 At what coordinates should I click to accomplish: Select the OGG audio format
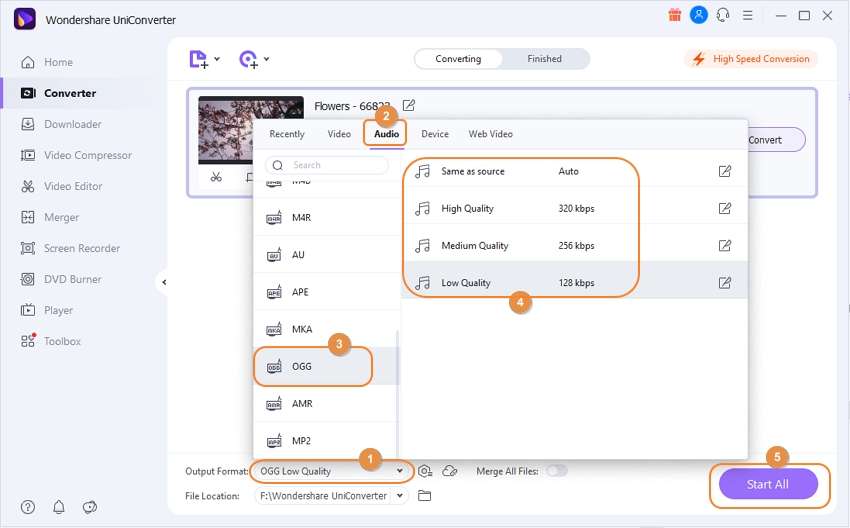[325, 366]
